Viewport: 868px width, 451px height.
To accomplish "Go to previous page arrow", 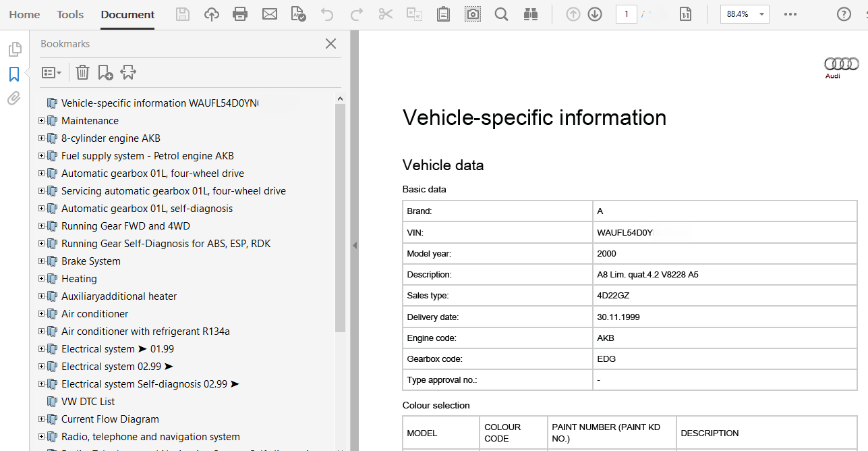I will (x=573, y=14).
